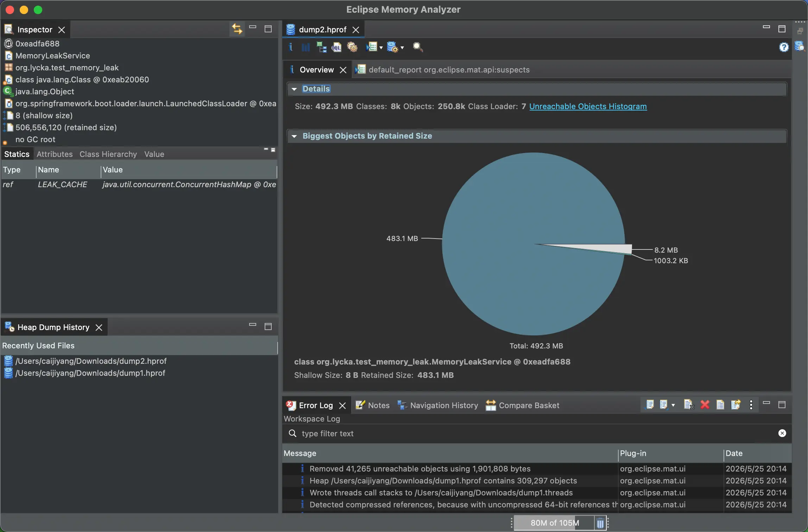Select the Statics tab

pos(17,154)
